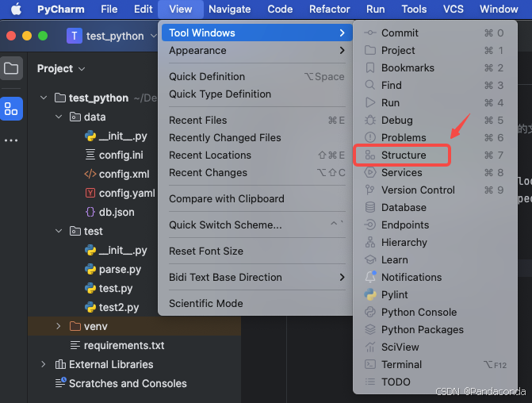This screenshot has height=403, width=532.
Task: Click the Debug bug icon in submenu
Action: pos(369,121)
